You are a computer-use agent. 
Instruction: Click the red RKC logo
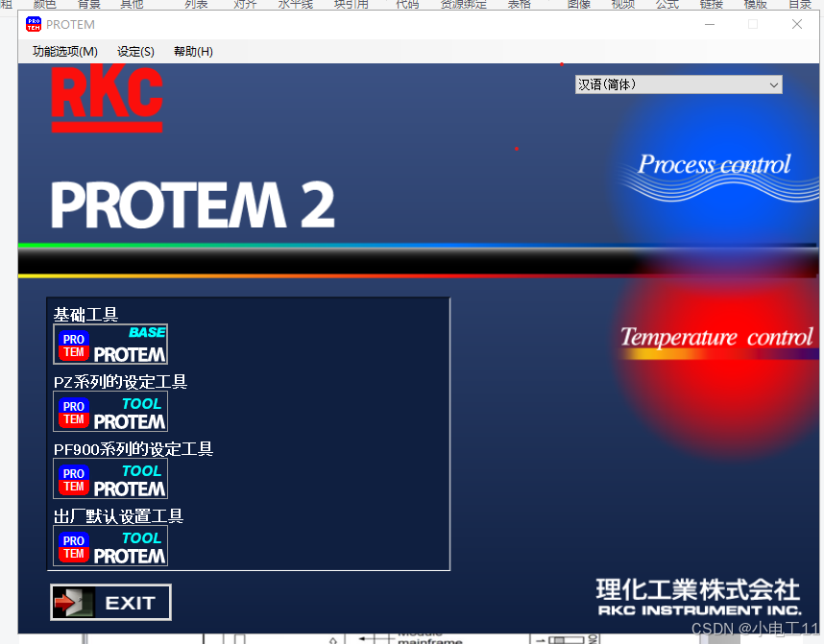(108, 98)
